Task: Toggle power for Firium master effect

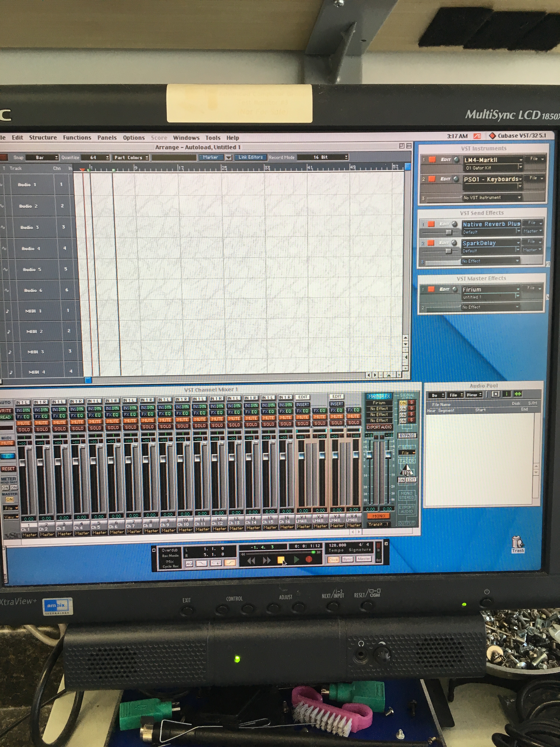Action: pos(431,289)
